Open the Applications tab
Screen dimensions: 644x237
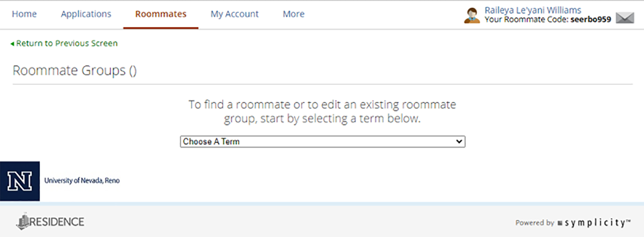(86, 14)
